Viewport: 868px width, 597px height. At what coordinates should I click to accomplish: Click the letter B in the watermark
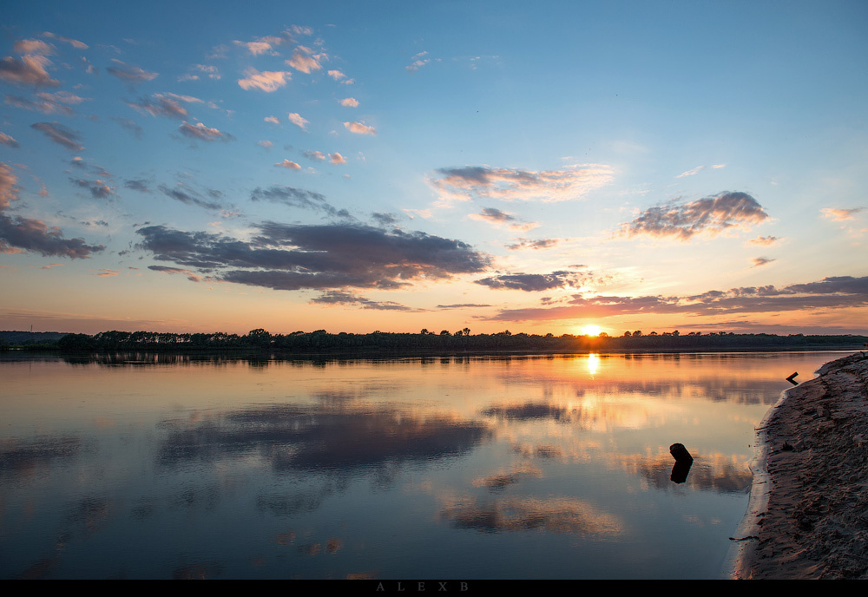[x=464, y=587]
